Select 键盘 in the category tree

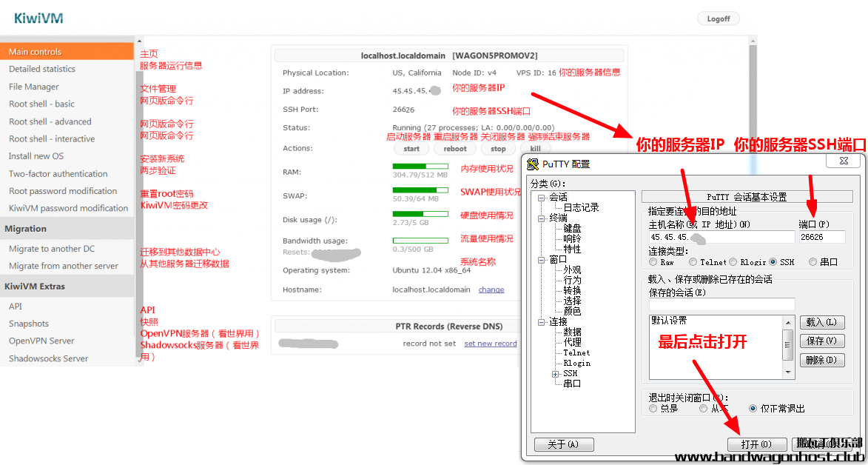pos(573,228)
